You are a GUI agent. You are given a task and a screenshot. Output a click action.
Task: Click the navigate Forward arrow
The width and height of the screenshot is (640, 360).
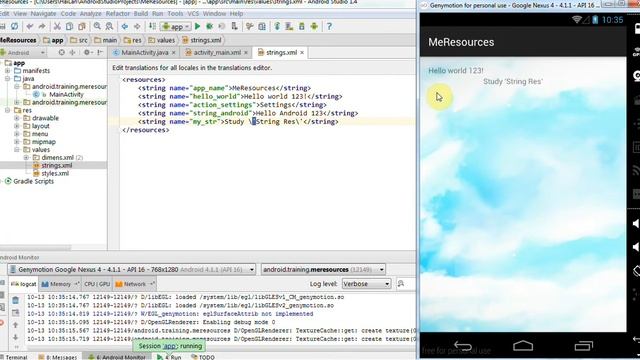pos(137,27)
